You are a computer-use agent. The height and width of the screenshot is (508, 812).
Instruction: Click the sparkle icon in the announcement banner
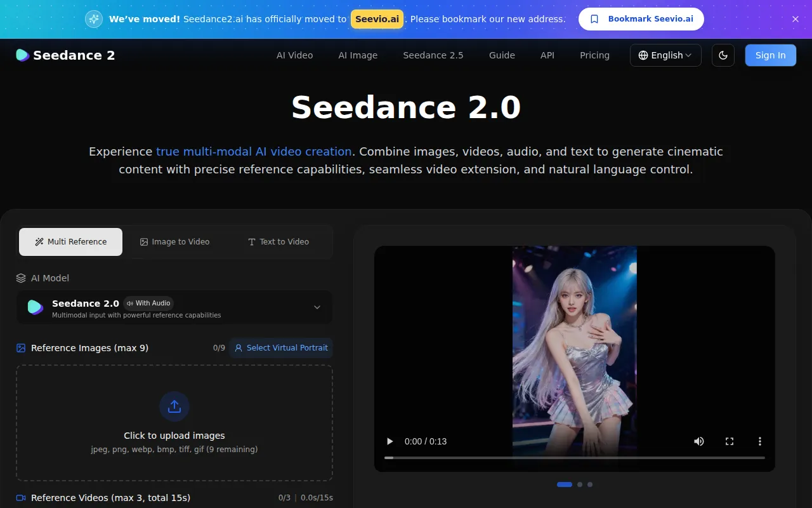94,19
